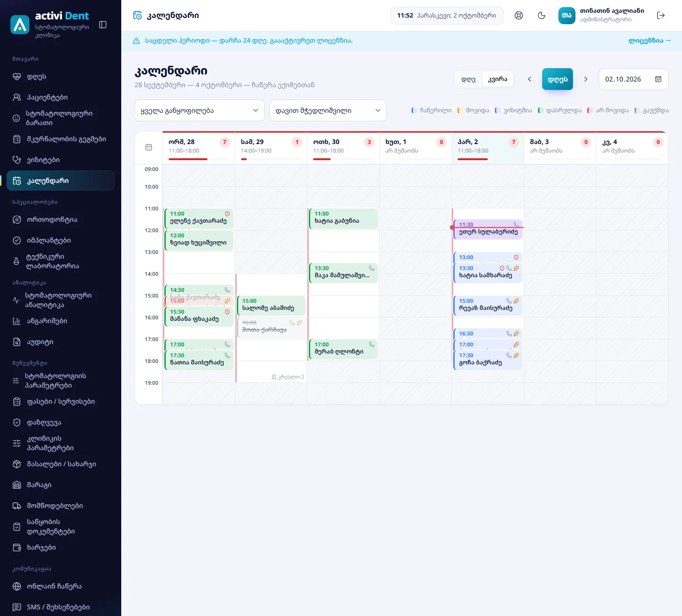The height and width of the screenshot is (616, 682).
Task: Expand the დავით მჭედლიშვილი doctor dropdown
Action: pyautogui.click(x=328, y=110)
